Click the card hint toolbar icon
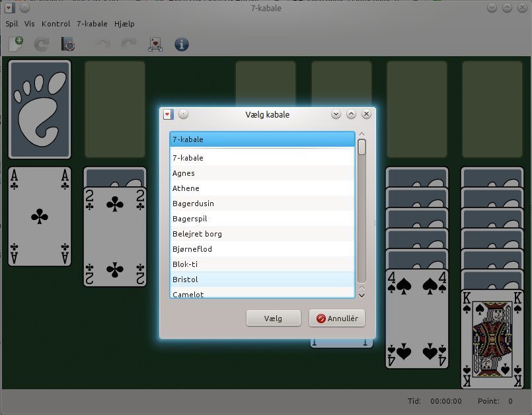532x415 pixels. [155, 44]
